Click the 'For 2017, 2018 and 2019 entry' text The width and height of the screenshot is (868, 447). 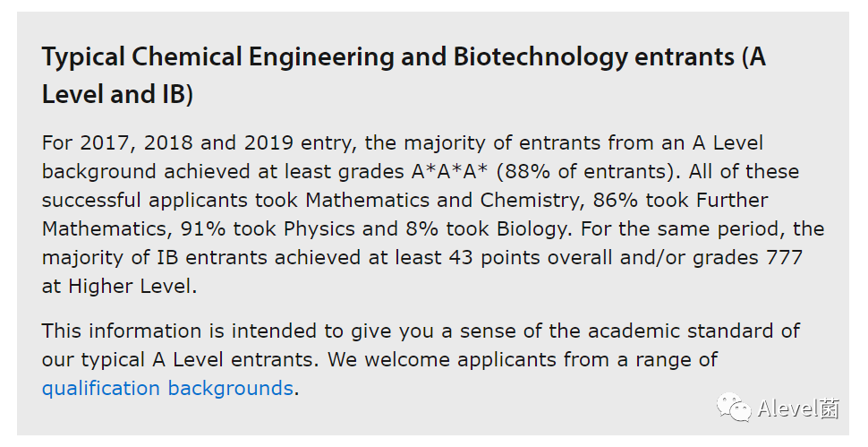pyautogui.click(x=197, y=143)
